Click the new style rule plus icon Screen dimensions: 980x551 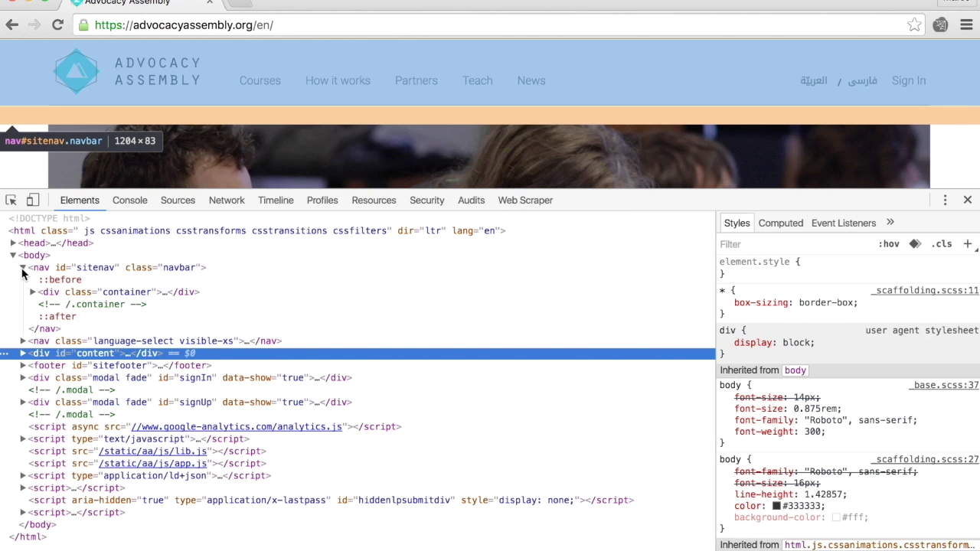pos(967,244)
